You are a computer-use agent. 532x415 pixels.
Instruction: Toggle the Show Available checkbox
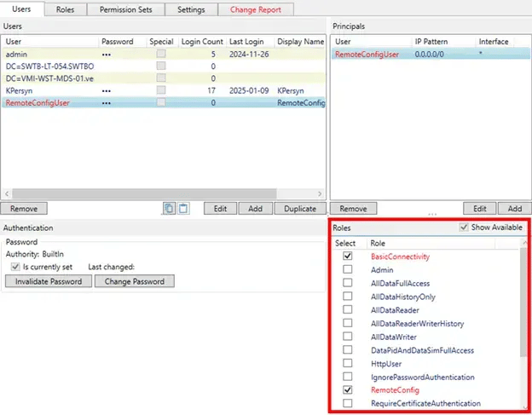(464, 228)
